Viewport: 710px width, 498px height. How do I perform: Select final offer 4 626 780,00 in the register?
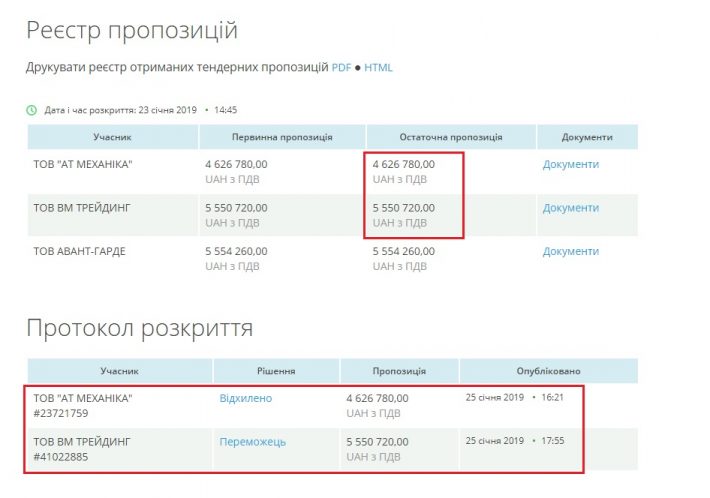(403, 164)
